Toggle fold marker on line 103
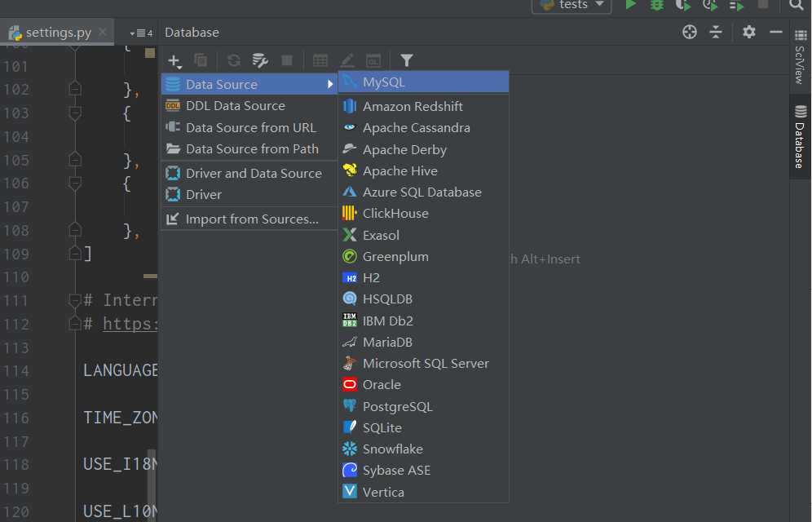 (x=75, y=113)
